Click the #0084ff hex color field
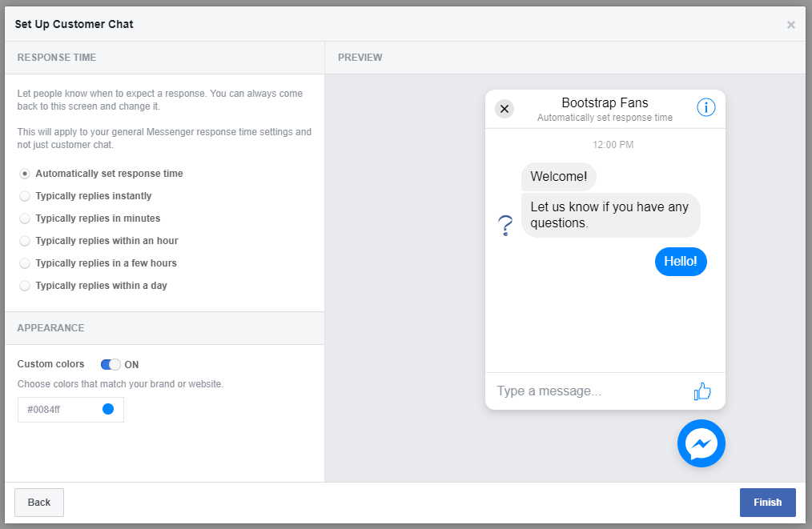 (x=71, y=410)
